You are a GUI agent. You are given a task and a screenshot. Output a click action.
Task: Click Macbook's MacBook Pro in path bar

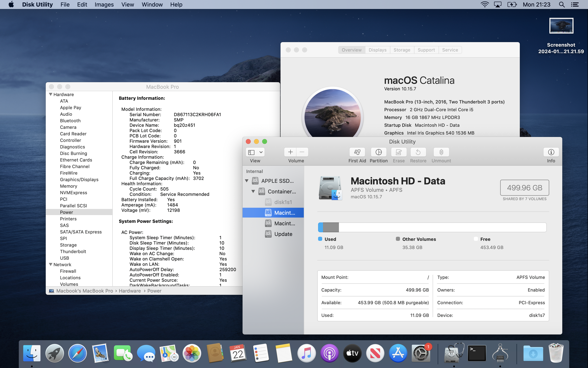[x=85, y=291]
